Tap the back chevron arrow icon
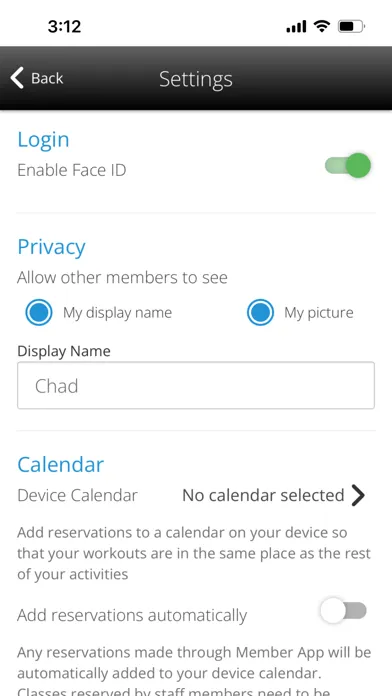This screenshot has width=392, height=696. click(16, 78)
